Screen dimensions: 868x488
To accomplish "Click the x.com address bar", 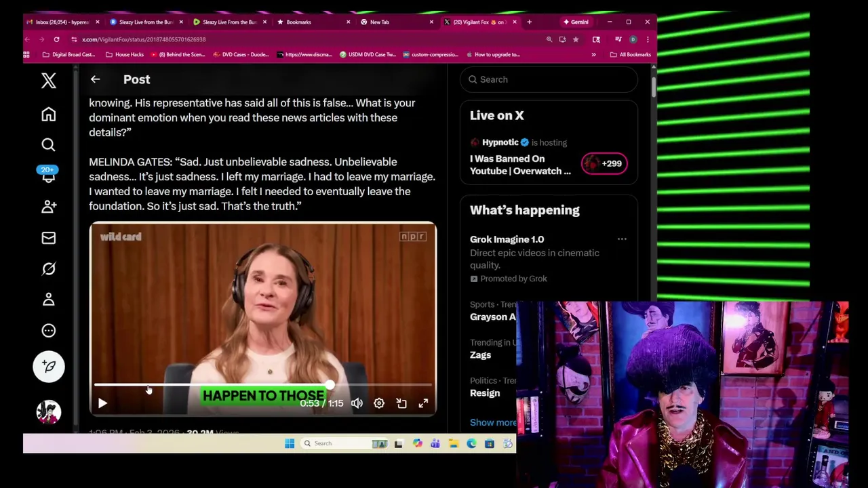I will pyautogui.click(x=305, y=39).
